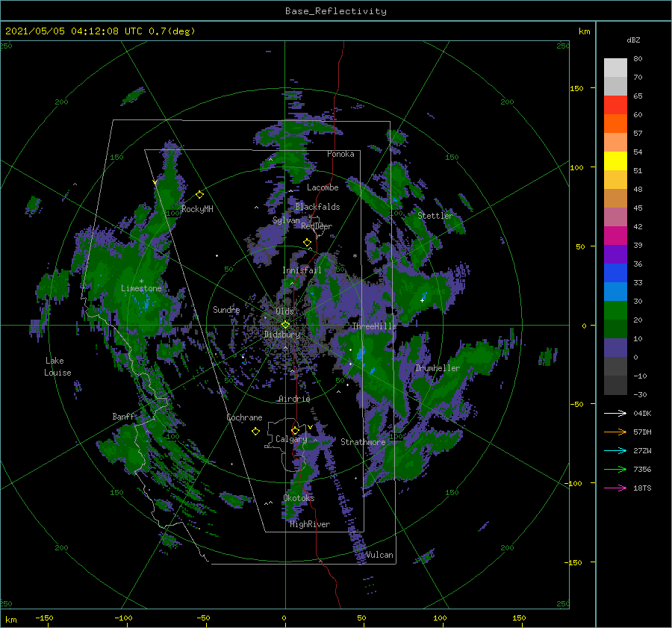The height and width of the screenshot is (628, 672).
Task: Click the Base_Reflectivity title text
Action: [336, 11]
